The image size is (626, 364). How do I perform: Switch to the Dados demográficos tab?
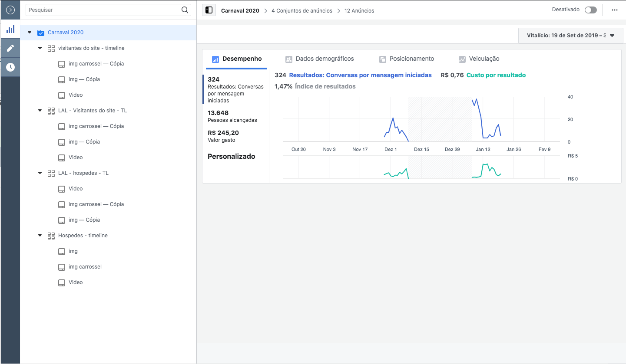[319, 59]
